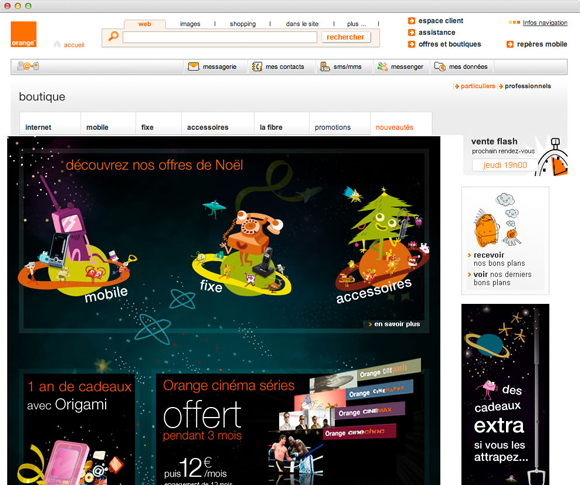This screenshot has height=485, width=580.
Task: Select the dans le site tab
Action: click(x=302, y=24)
